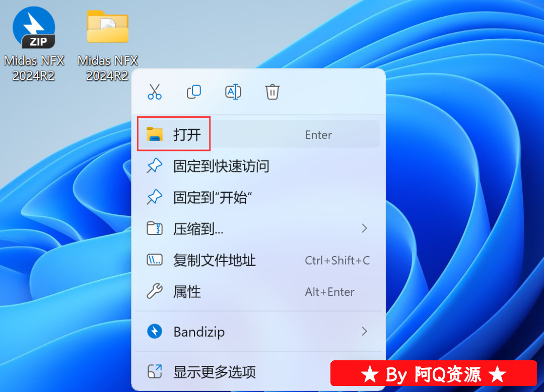Click the Delete trash can icon

tap(273, 92)
